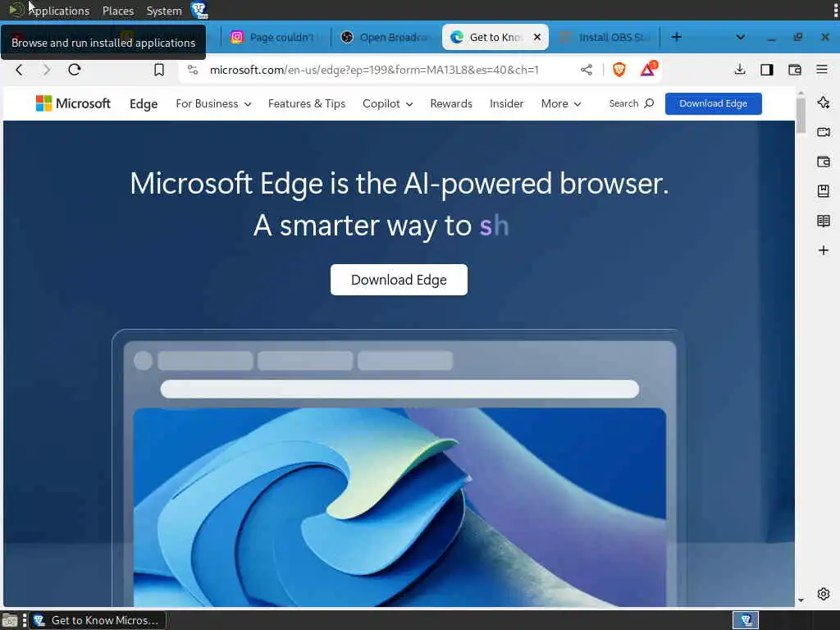Expand the For Business menu
The image size is (840, 630).
click(x=213, y=103)
